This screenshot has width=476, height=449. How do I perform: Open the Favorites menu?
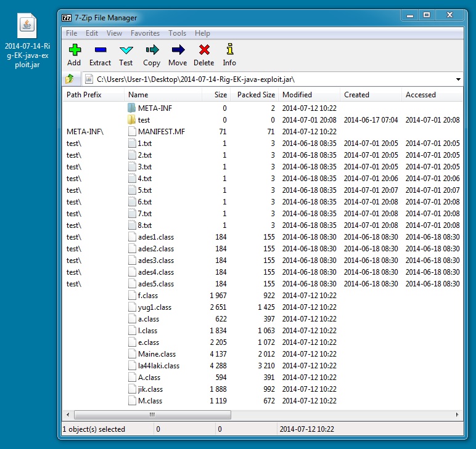coord(145,33)
